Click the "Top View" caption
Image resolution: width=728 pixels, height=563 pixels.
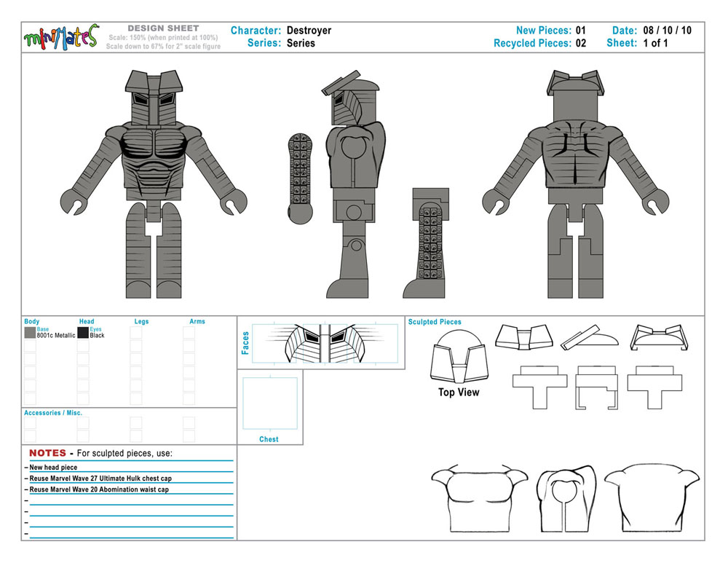(459, 393)
